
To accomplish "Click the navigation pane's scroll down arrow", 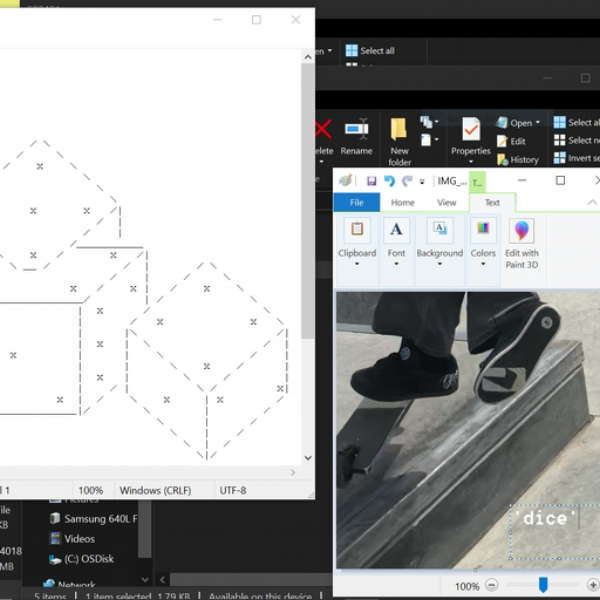I will 145,580.
